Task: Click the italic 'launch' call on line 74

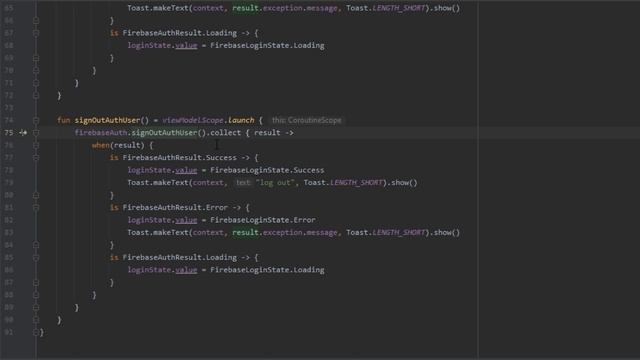Action: 241,120
